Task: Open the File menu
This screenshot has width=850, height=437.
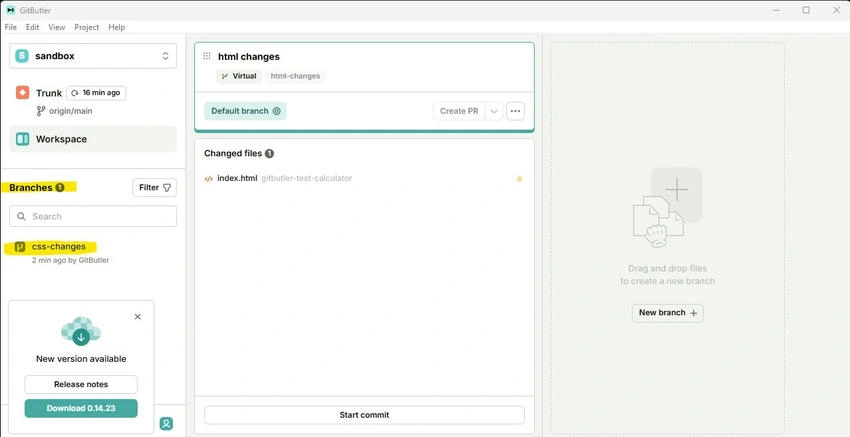Action: coord(10,27)
